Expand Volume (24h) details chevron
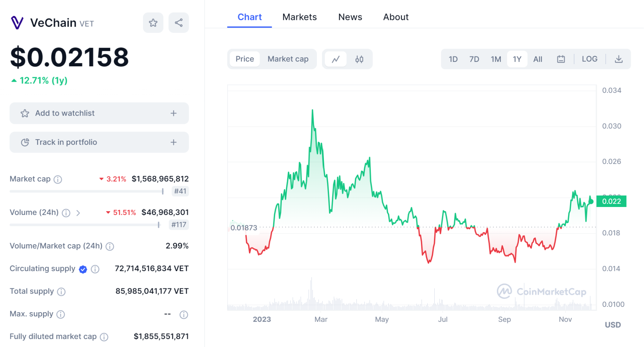 [x=78, y=213]
